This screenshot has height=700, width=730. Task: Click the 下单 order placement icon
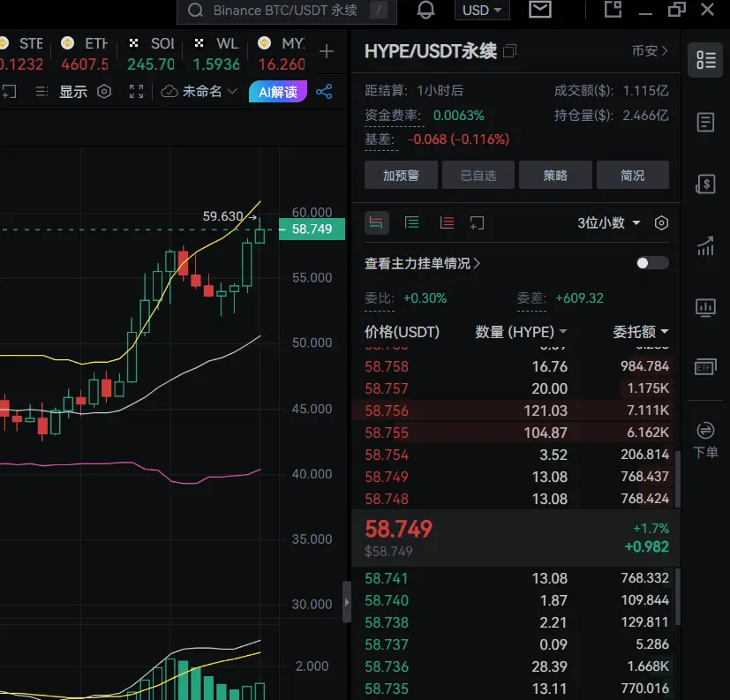(x=706, y=440)
